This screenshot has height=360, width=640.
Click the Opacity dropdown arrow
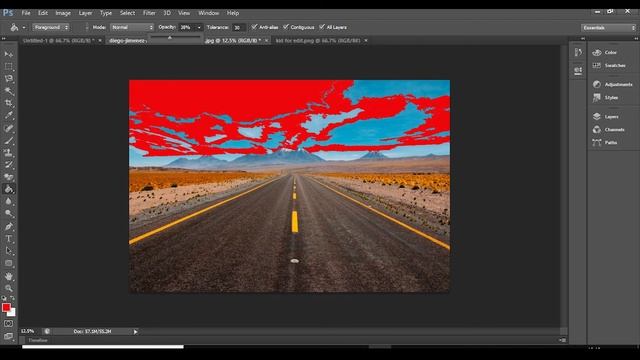(x=199, y=27)
